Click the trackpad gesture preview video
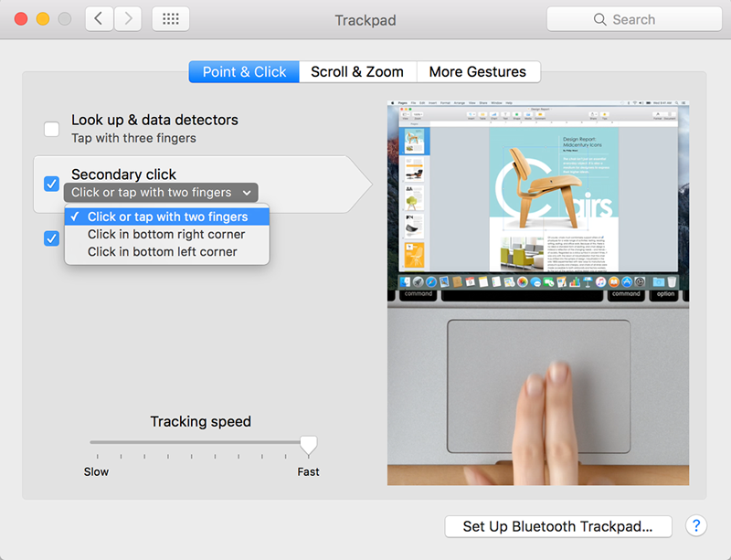Image resolution: width=731 pixels, height=560 pixels. 538,292
